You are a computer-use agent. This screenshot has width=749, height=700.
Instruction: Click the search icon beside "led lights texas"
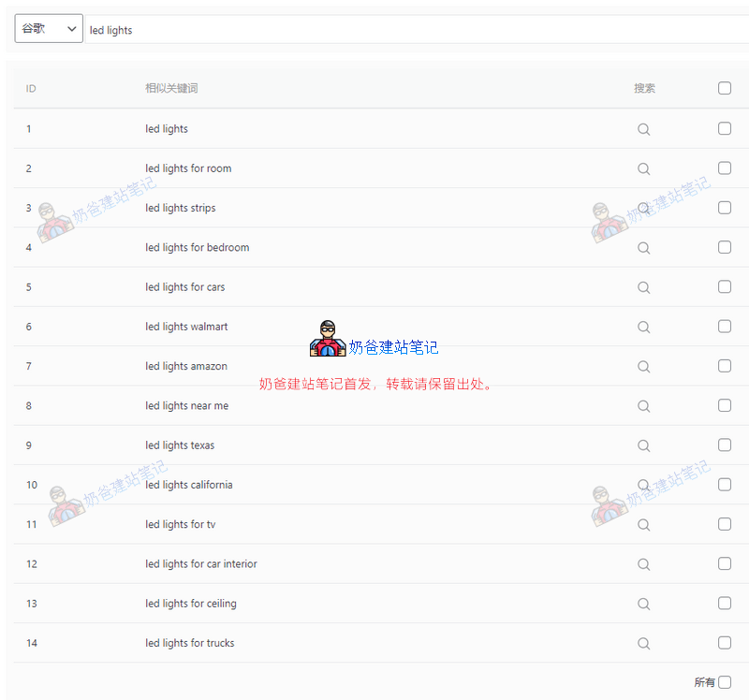coord(643,445)
